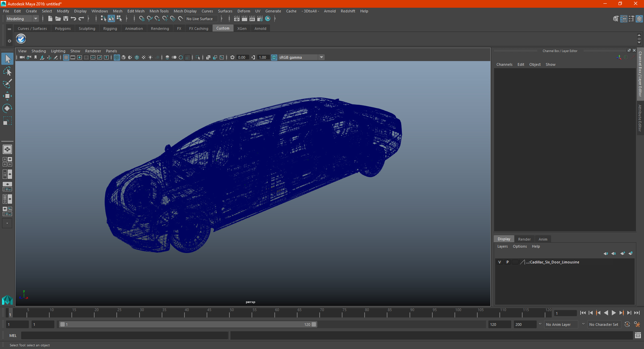
Task: Activate the Move tool
Action: coord(7,96)
